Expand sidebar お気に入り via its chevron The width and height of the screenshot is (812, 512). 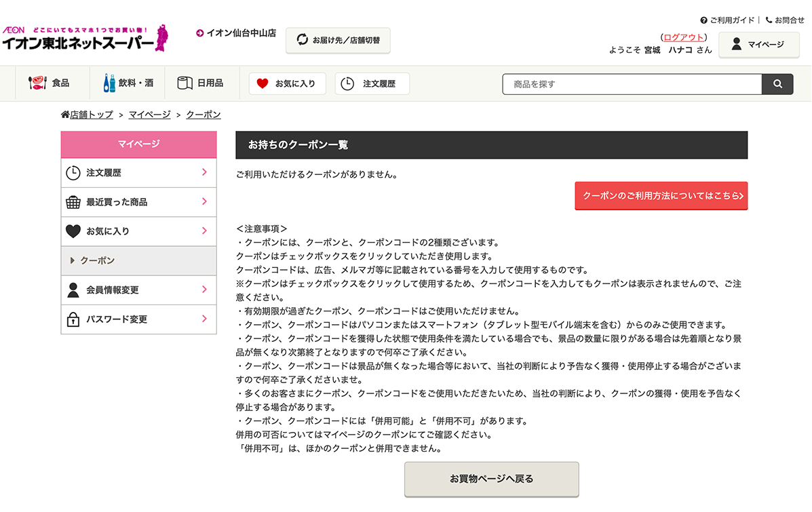coord(204,231)
